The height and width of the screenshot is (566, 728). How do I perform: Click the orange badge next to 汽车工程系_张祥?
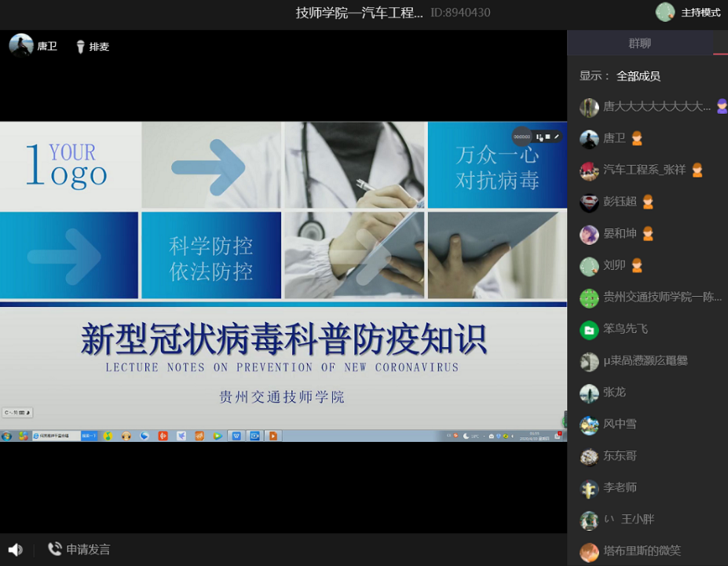(x=697, y=170)
